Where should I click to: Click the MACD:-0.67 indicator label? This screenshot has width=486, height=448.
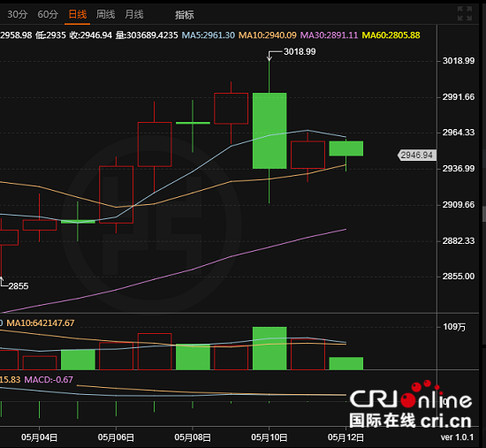[x=49, y=379]
